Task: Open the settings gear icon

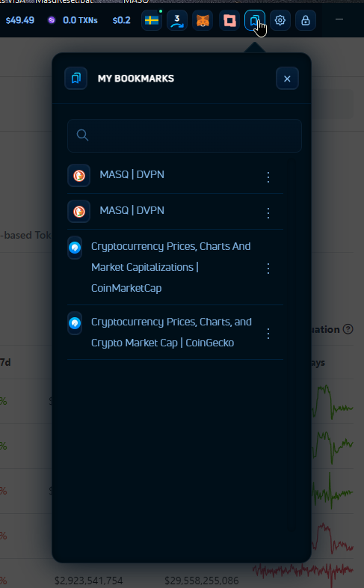Action: point(280,20)
